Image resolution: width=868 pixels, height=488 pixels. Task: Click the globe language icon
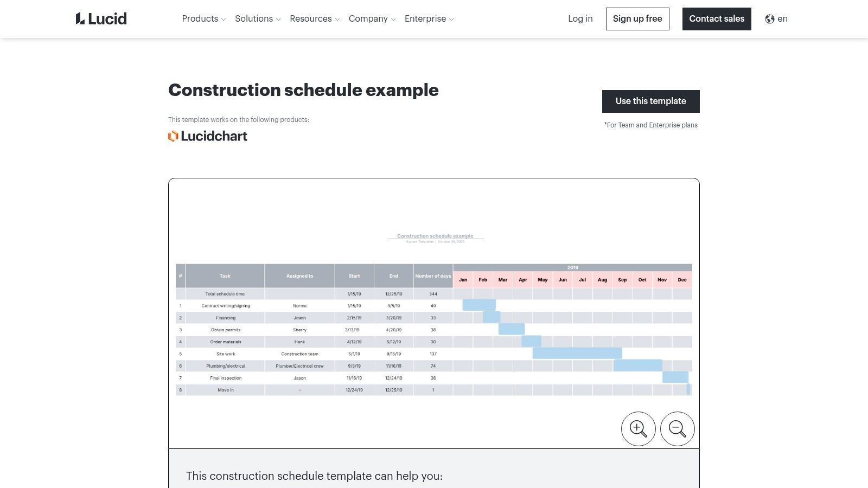[770, 19]
